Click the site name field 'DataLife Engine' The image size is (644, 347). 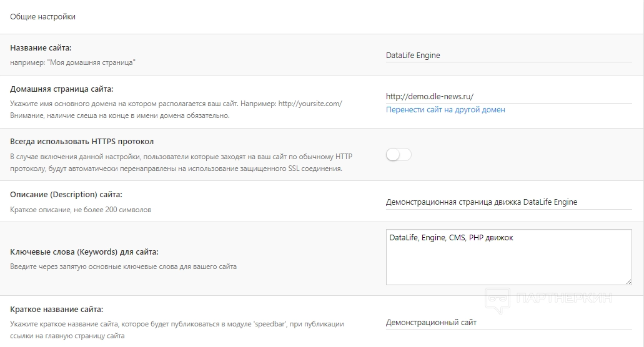pyautogui.click(x=508, y=55)
